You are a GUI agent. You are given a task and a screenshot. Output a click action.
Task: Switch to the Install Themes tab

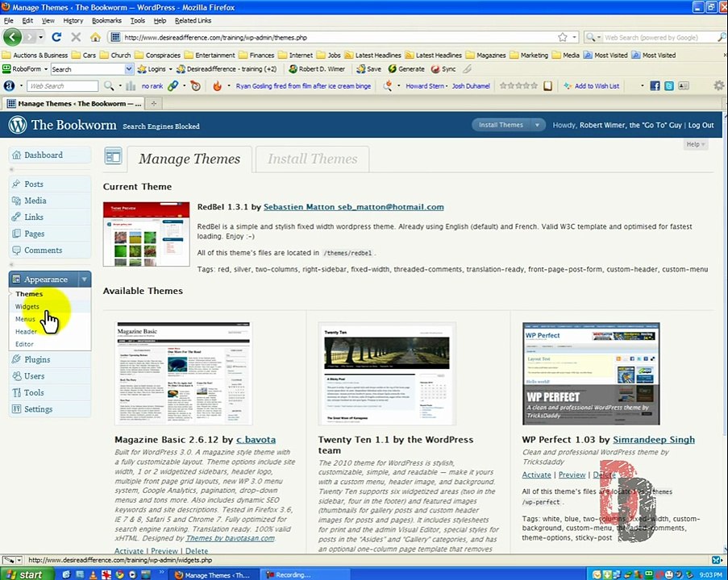(x=313, y=159)
